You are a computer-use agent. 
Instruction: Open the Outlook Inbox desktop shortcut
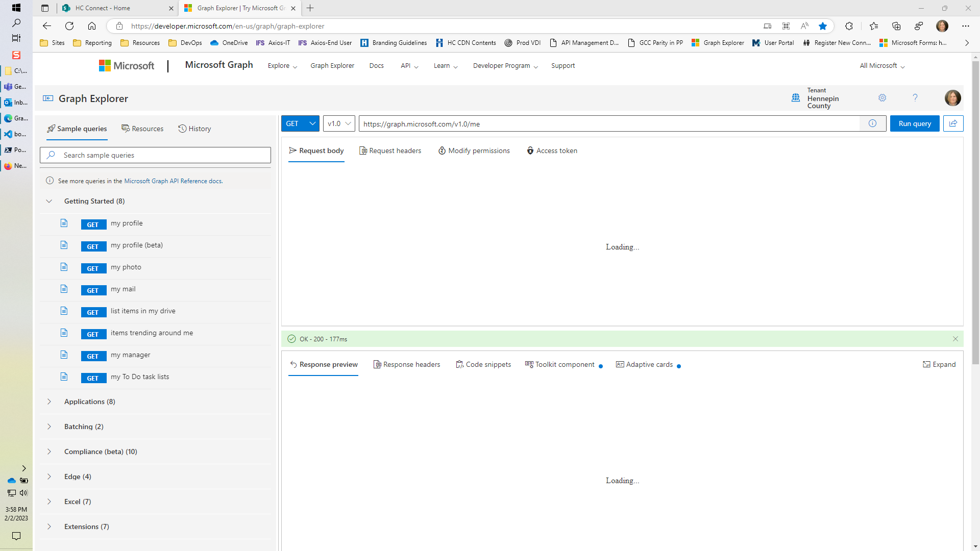[x=8, y=102]
